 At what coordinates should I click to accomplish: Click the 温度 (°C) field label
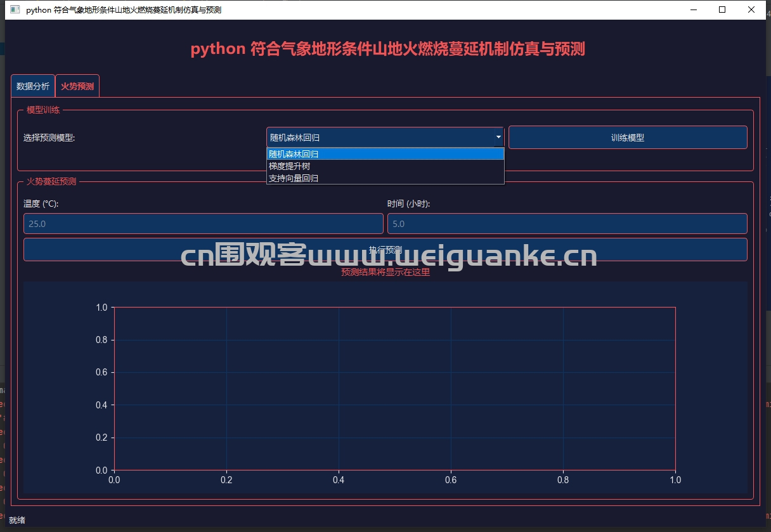(41, 204)
